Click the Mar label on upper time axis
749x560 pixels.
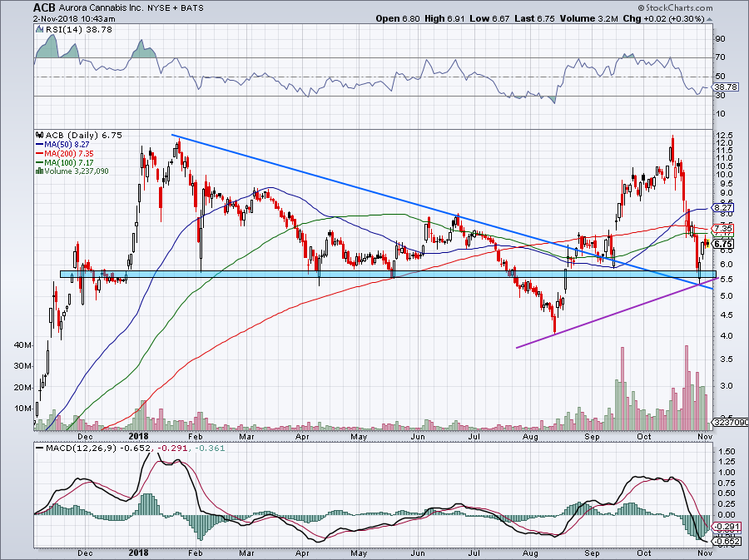(x=246, y=436)
